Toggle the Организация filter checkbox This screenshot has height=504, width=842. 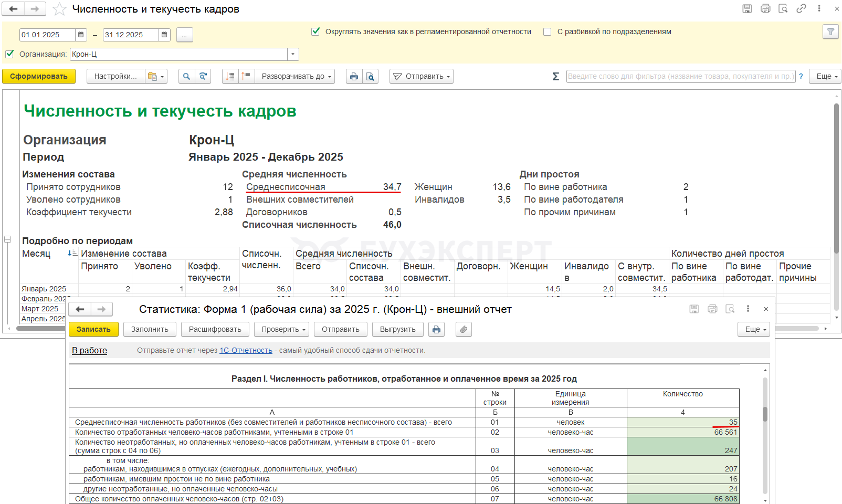[9, 54]
